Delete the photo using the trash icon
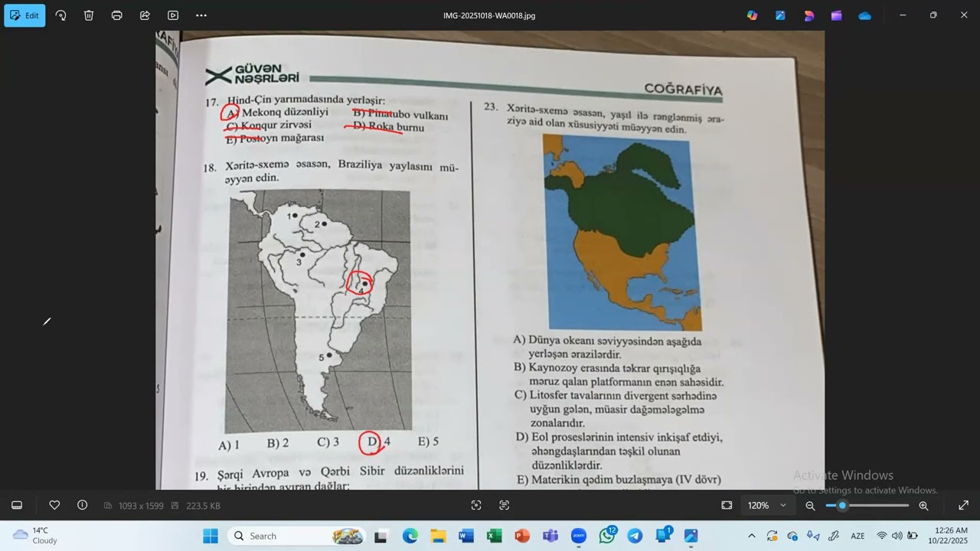Image resolution: width=980 pixels, height=551 pixels. pyautogui.click(x=89, y=15)
